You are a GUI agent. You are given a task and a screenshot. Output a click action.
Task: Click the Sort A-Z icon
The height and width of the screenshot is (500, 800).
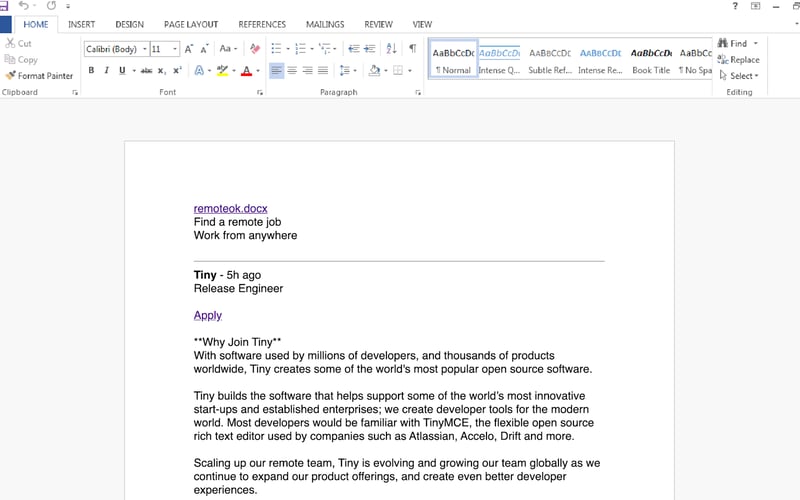click(391, 49)
